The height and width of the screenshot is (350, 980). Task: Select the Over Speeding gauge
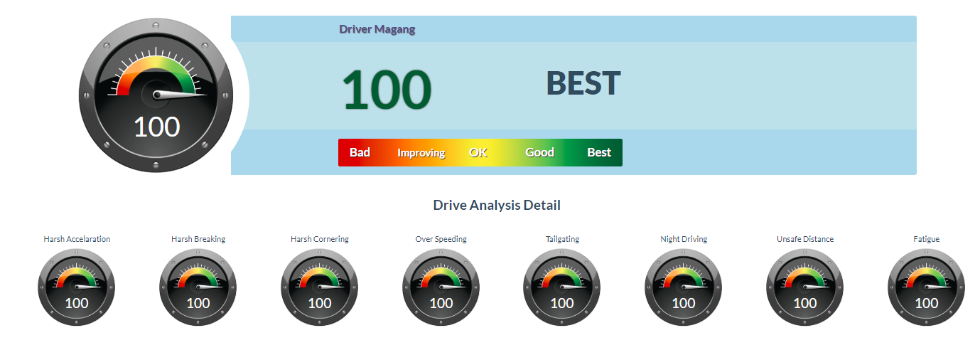[441, 287]
